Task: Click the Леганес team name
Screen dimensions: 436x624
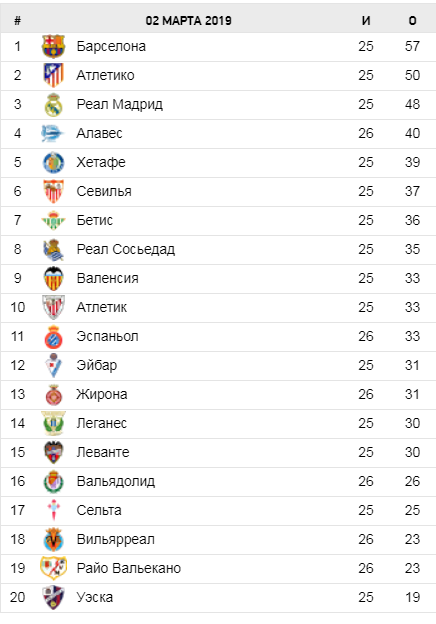Action: tap(101, 423)
